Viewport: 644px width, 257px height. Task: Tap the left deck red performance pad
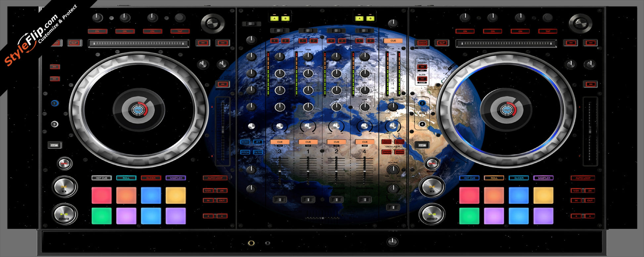[x=102, y=195]
